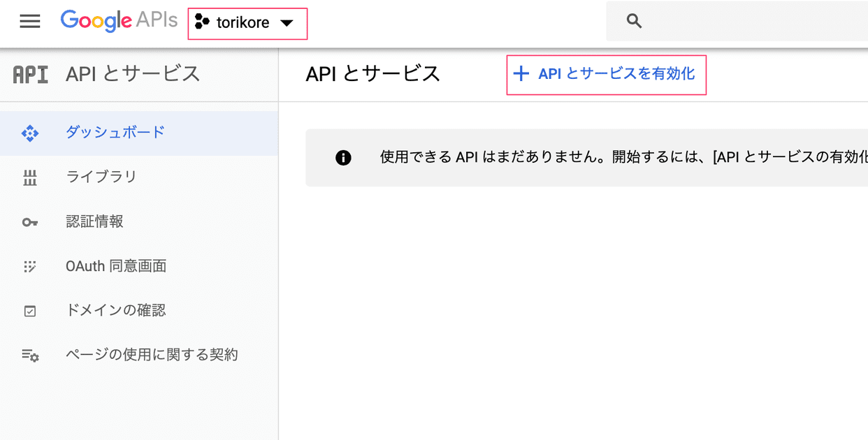Screen dimensions: 868x440
Task: Open the navigation hamburger menu
Action: (x=29, y=21)
